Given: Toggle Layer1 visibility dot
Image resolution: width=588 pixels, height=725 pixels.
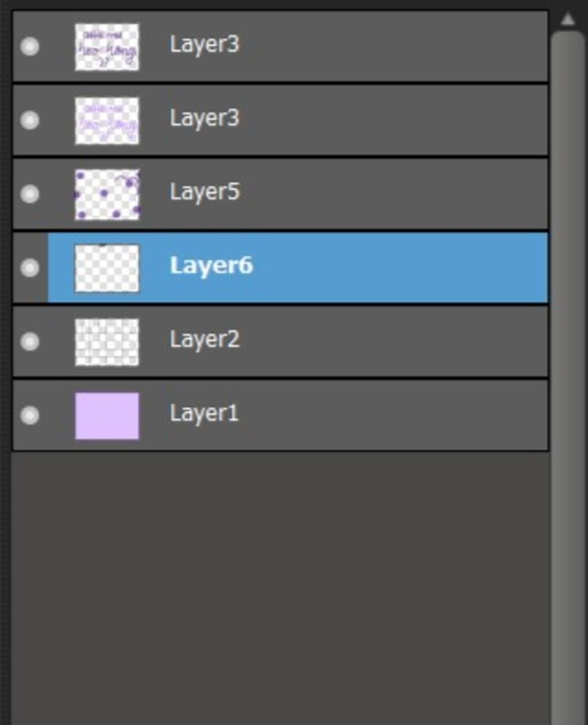Looking at the screenshot, I should pos(29,415).
